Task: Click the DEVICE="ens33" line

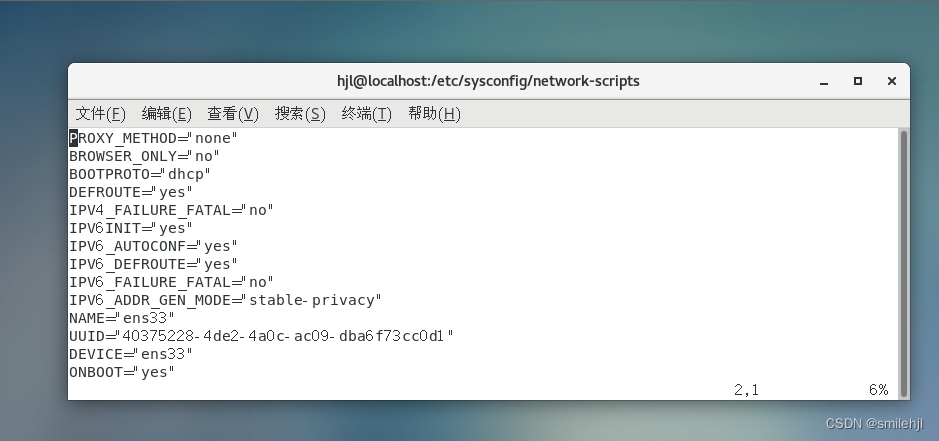Action: [130, 354]
